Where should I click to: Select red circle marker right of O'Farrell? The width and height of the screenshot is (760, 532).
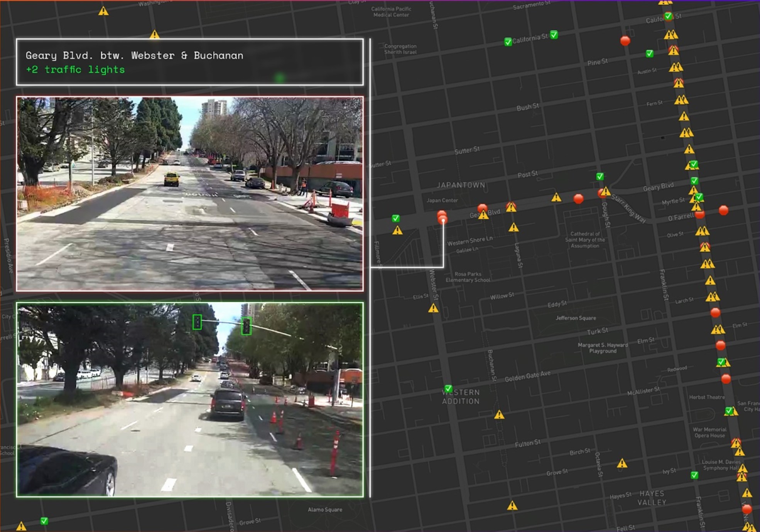(x=723, y=210)
